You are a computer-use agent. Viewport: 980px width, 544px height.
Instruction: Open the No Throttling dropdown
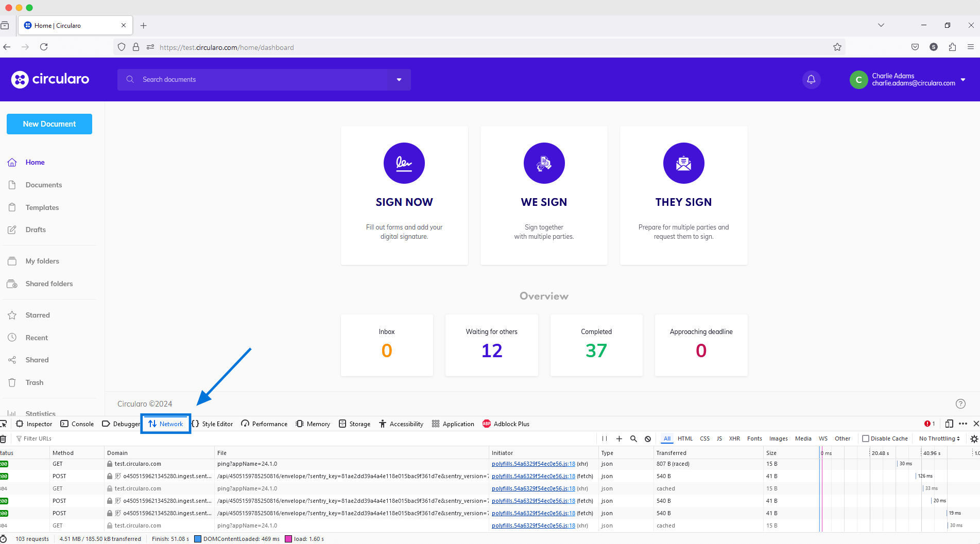[939, 438]
